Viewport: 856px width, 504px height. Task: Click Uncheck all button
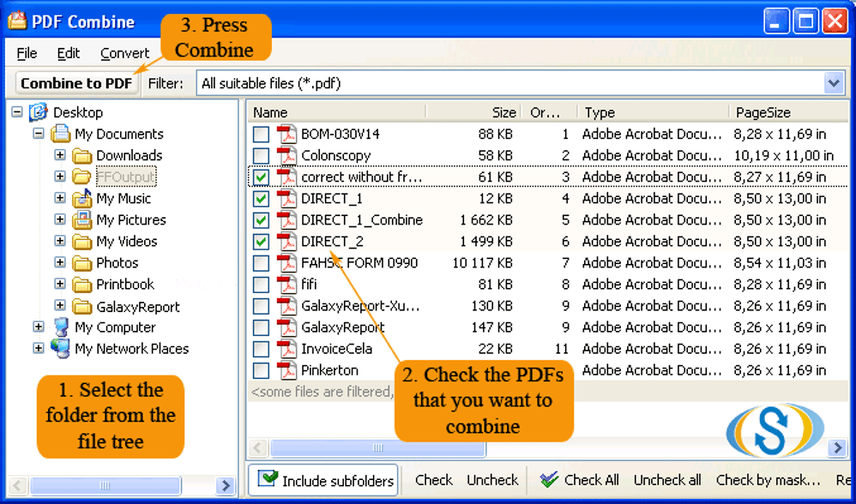tap(666, 480)
